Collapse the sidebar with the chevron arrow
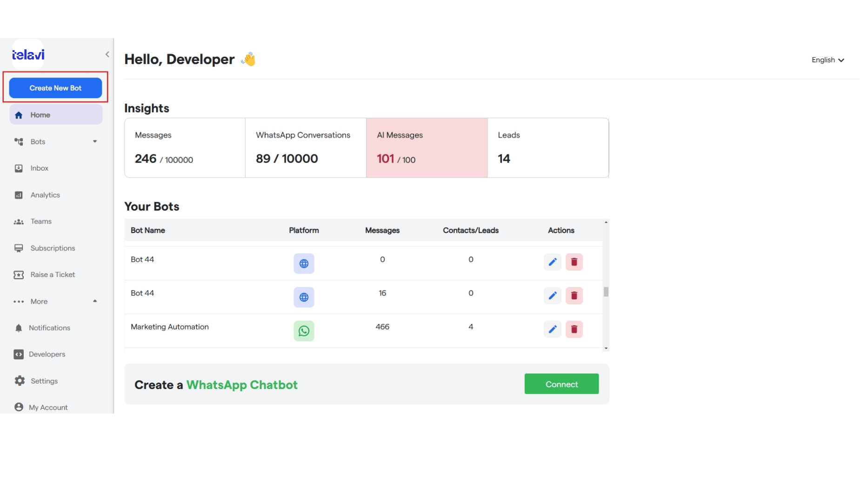The image size is (868, 502). click(x=107, y=54)
